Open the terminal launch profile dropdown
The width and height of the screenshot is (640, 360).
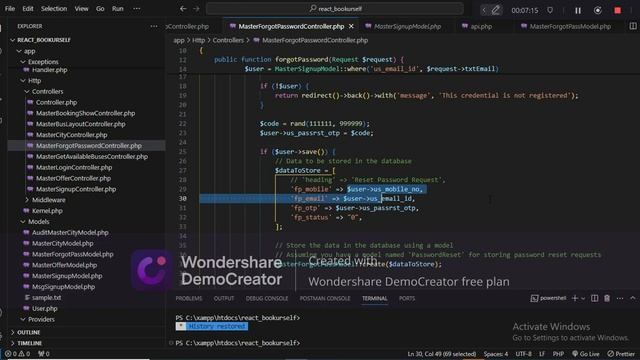(x=583, y=298)
